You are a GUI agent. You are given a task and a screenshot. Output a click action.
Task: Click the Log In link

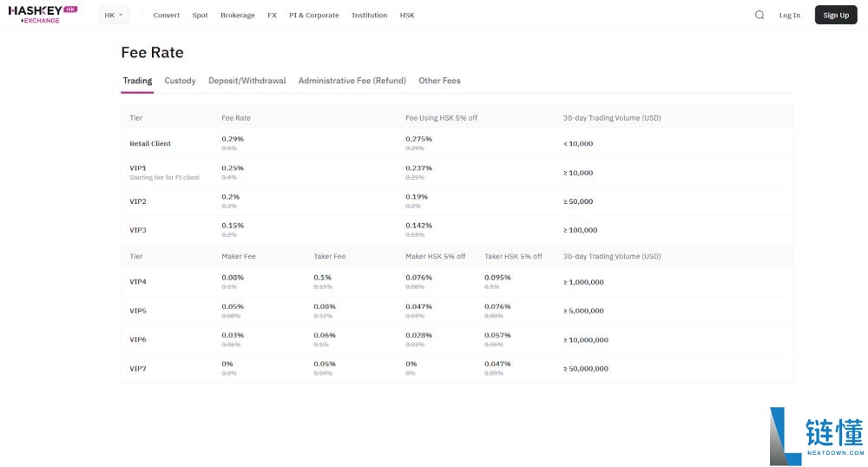coord(789,15)
